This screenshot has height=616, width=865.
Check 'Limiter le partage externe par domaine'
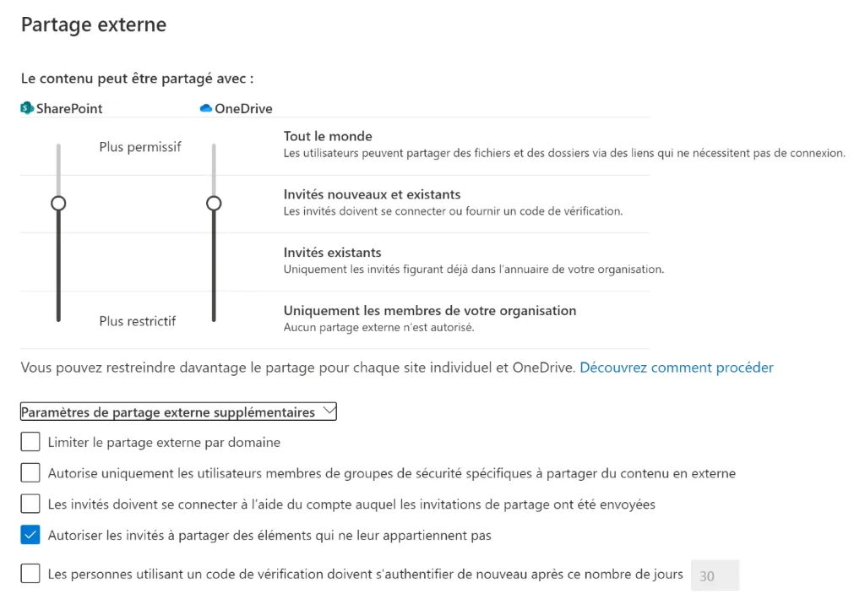click(30, 442)
